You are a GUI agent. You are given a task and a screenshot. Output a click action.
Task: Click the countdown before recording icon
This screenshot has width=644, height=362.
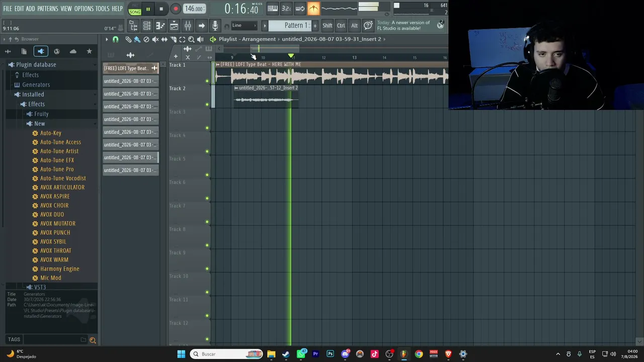coord(286,9)
